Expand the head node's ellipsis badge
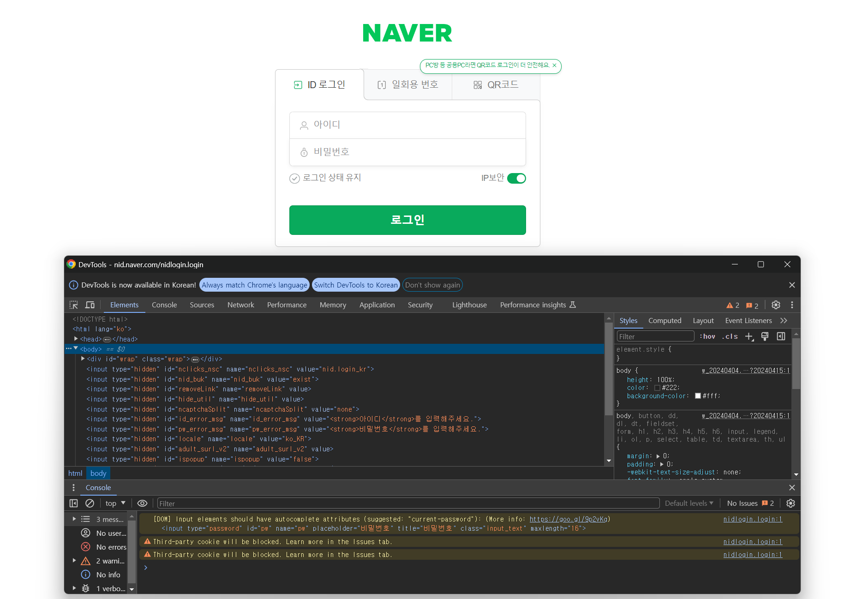The width and height of the screenshot is (868, 599). [x=107, y=340]
